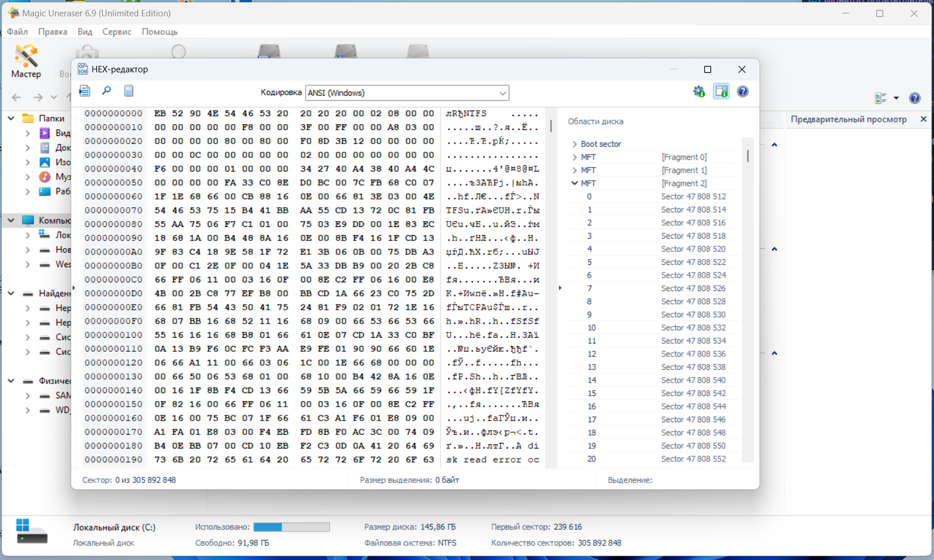
Task: Collapse the disk areas pane with the arrow
Action: click(560, 288)
